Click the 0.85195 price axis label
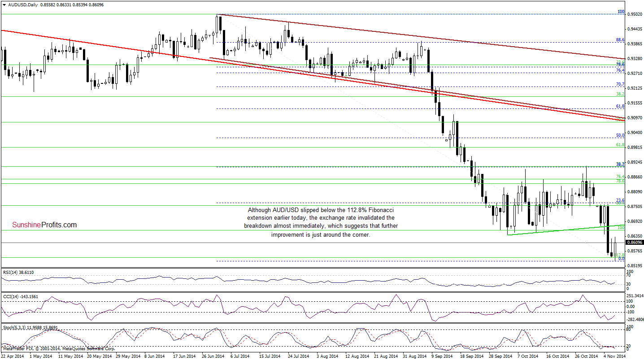644x360 pixels. [x=634, y=266]
